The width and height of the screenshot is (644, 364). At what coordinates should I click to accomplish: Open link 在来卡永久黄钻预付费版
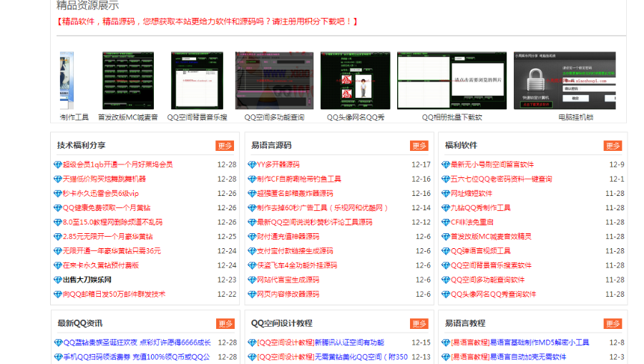click(x=101, y=265)
